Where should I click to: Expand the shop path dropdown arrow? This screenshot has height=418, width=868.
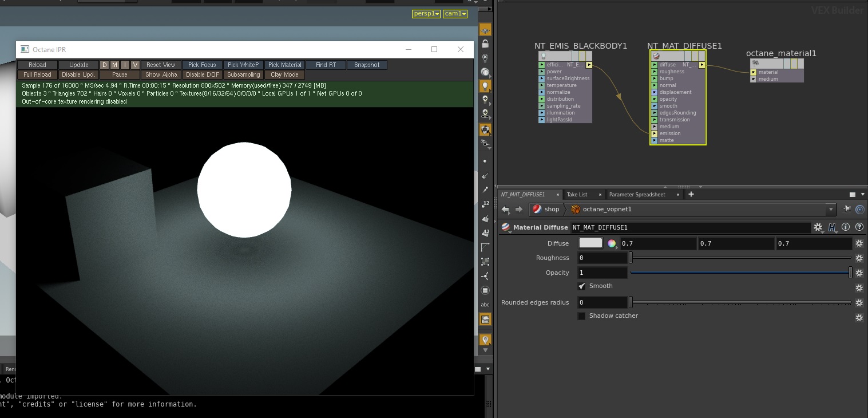830,210
